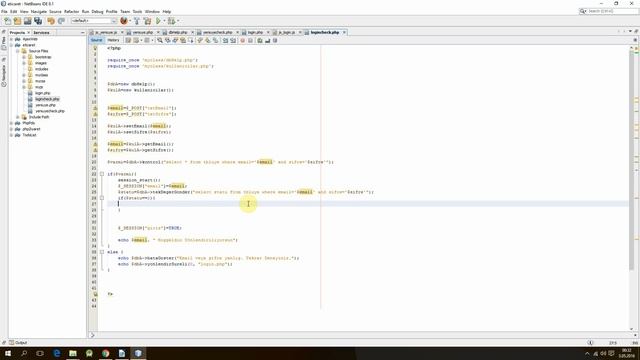Open the Tools menu
The height and width of the screenshot is (360, 640).
[x=138, y=12]
